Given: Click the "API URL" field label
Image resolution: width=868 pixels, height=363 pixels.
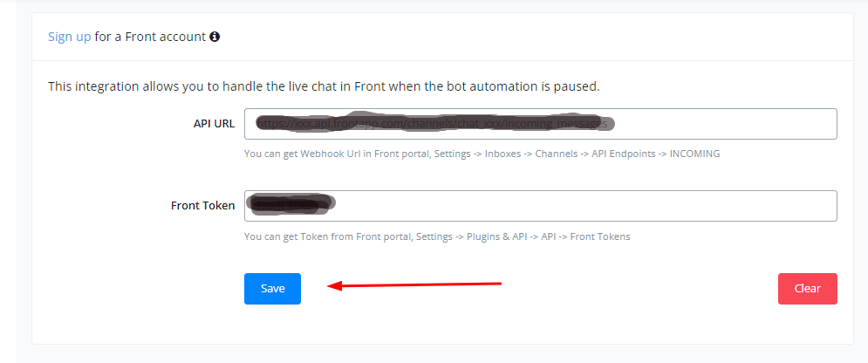Looking at the screenshot, I should pos(214,124).
